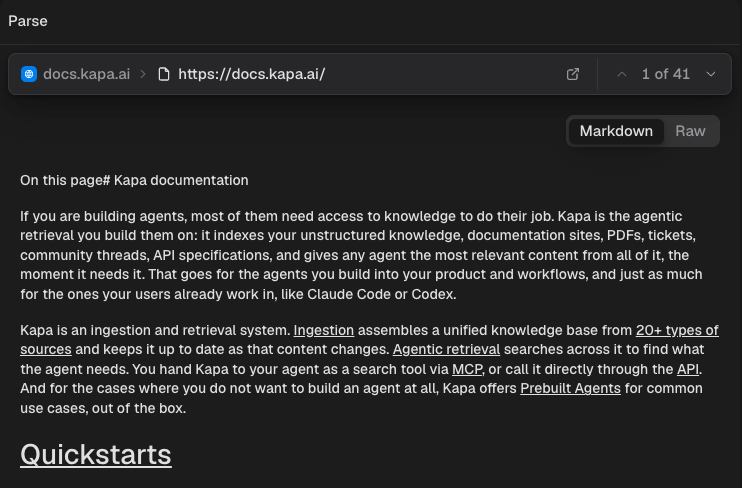
Task: Switch to Markdown view
Action: click(616, 131)
